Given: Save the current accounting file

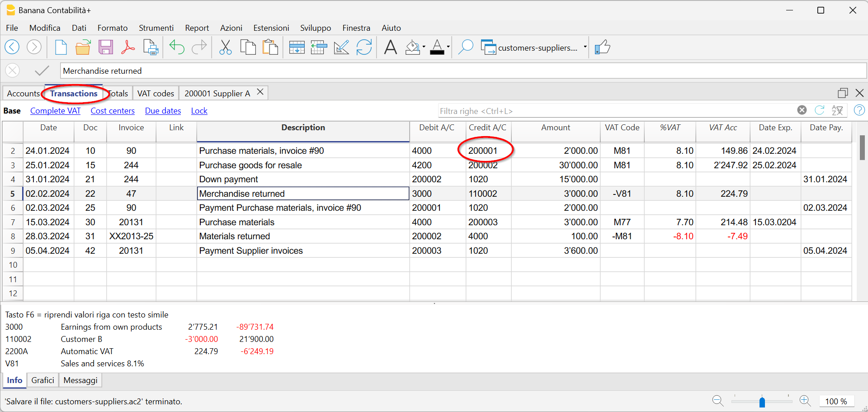Looking at the screenshot, I should 105,47.
